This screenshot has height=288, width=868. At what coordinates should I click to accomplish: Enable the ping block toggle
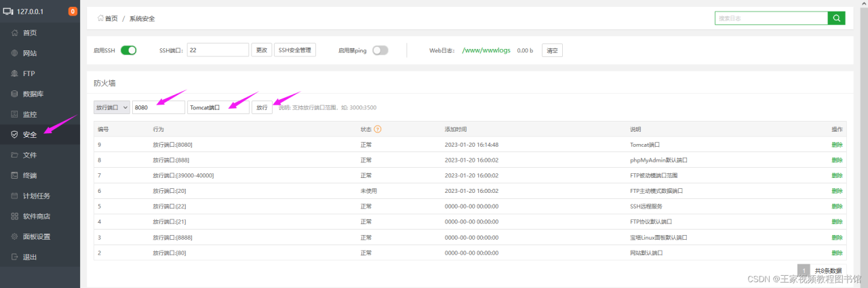point(380,50)
